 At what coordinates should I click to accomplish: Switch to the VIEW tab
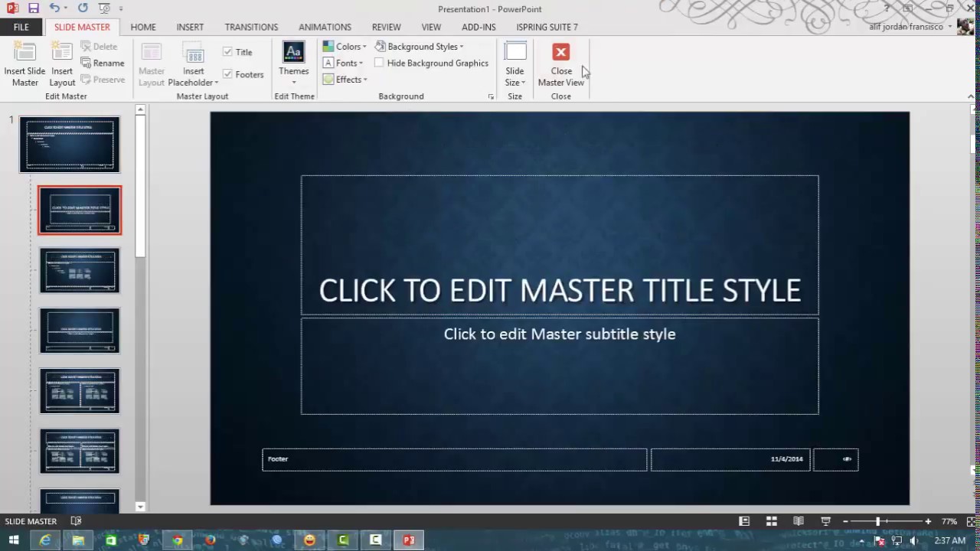431,27
